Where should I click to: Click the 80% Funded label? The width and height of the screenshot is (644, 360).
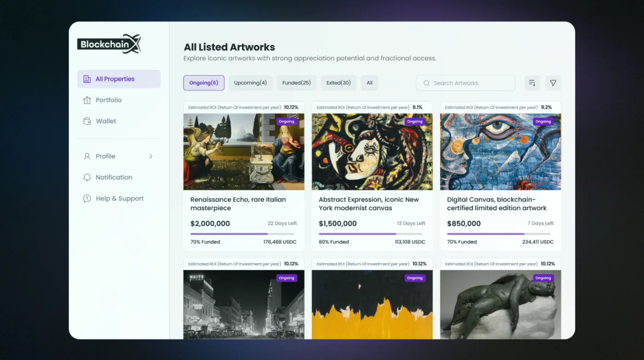coord(334,242)
